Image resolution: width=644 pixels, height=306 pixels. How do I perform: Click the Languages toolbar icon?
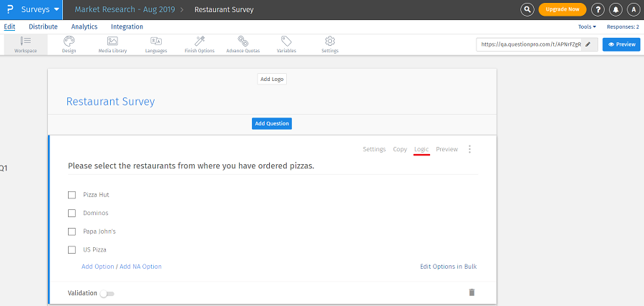click(x=156, y=42)
